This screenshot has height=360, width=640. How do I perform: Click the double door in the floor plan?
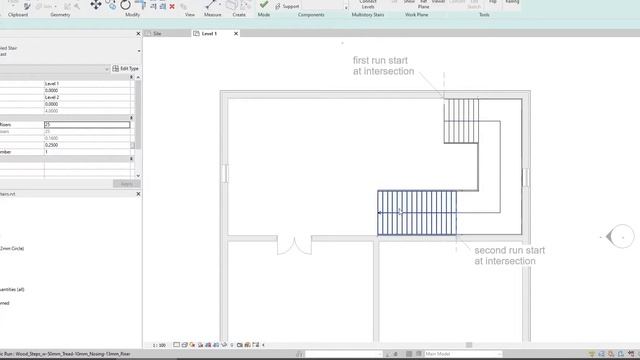click(294, 244)
